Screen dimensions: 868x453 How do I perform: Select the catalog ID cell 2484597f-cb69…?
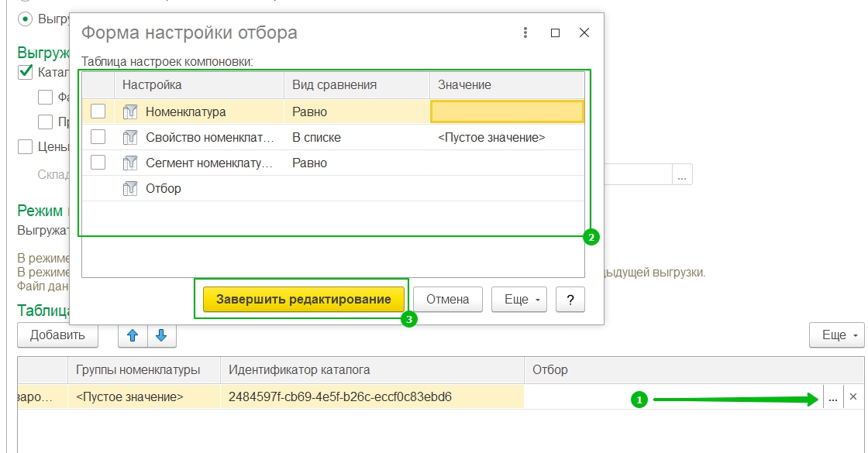pyautogui.click(x=372, y=397)
